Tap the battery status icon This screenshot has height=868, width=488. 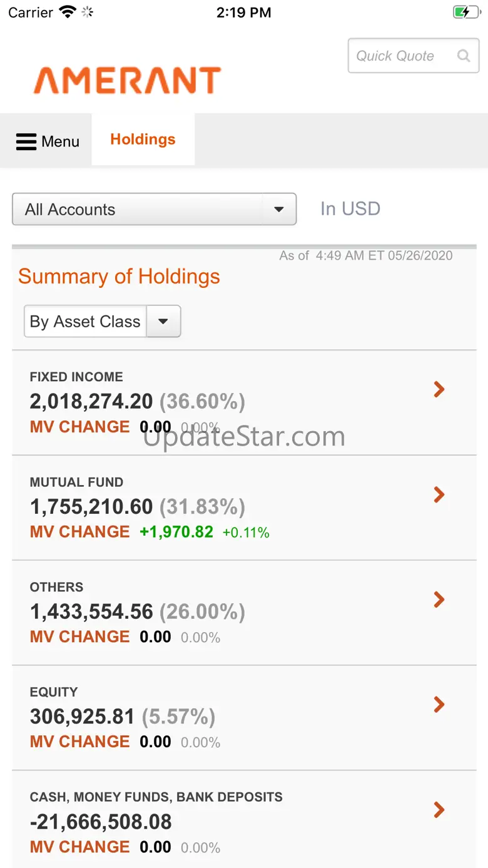(465, 13)
